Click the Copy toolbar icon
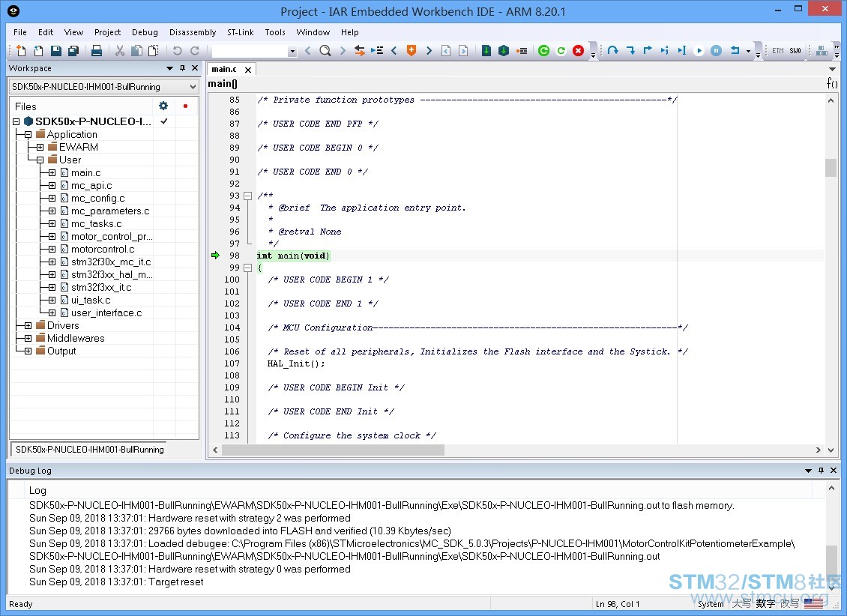847x616 pixels. pos(137,51)
